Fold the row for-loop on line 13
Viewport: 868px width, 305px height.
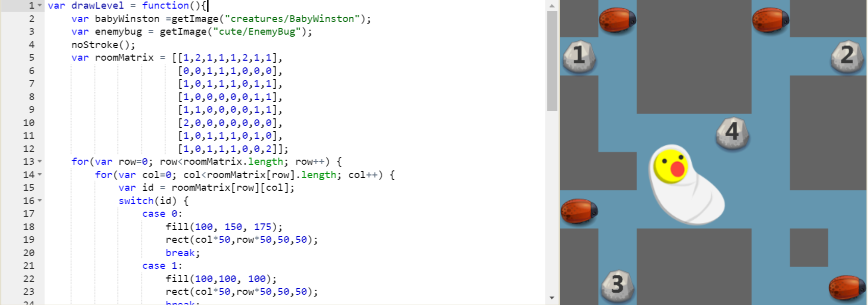tap(40, 162)
